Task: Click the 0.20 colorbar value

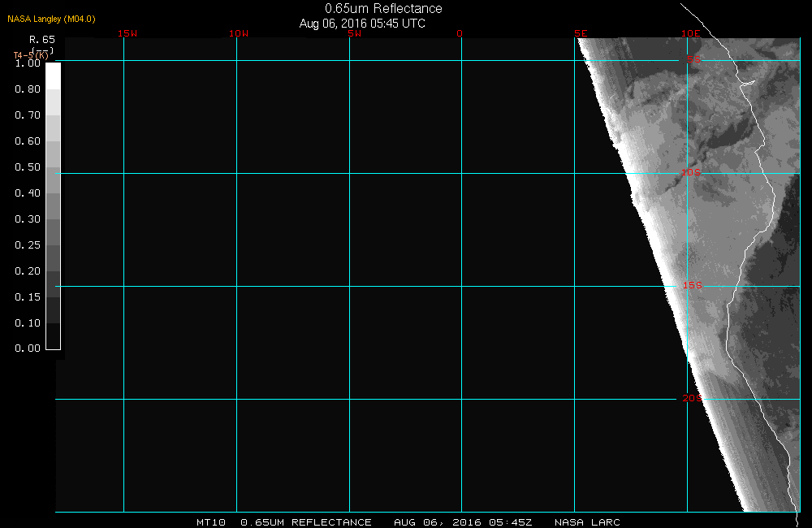Action: [28, 271]
